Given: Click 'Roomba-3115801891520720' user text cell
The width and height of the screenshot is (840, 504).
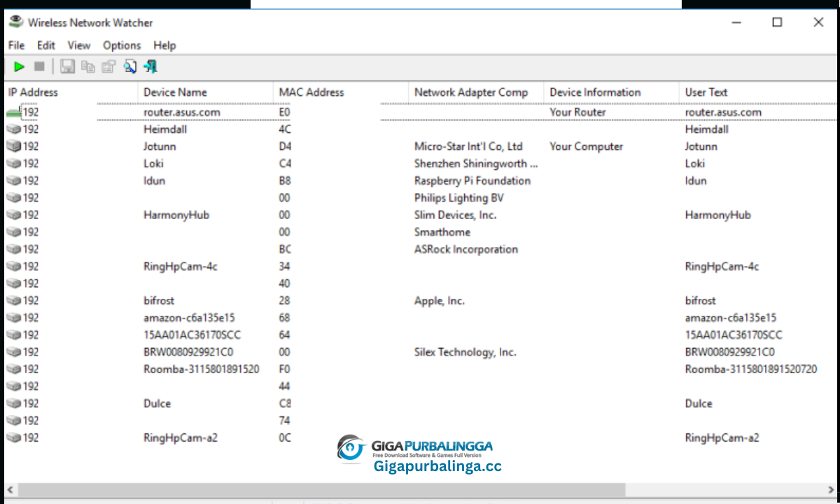Looking at the screenshot, I should click(x=751, y=369).
